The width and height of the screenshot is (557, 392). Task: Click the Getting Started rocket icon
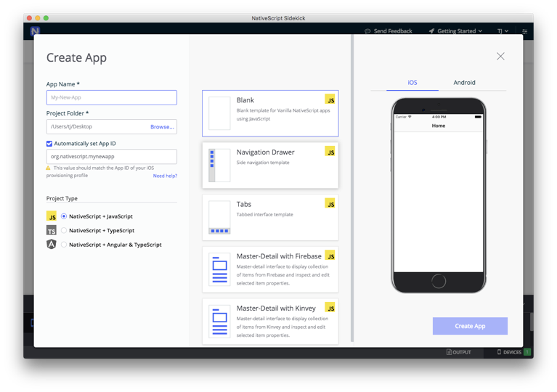(x=431, y=31)
